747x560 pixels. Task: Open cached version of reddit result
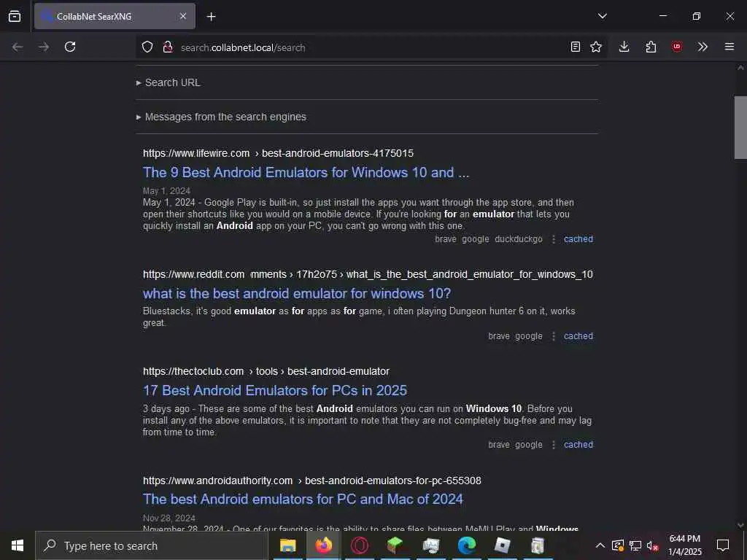click(x=578, y=336)
